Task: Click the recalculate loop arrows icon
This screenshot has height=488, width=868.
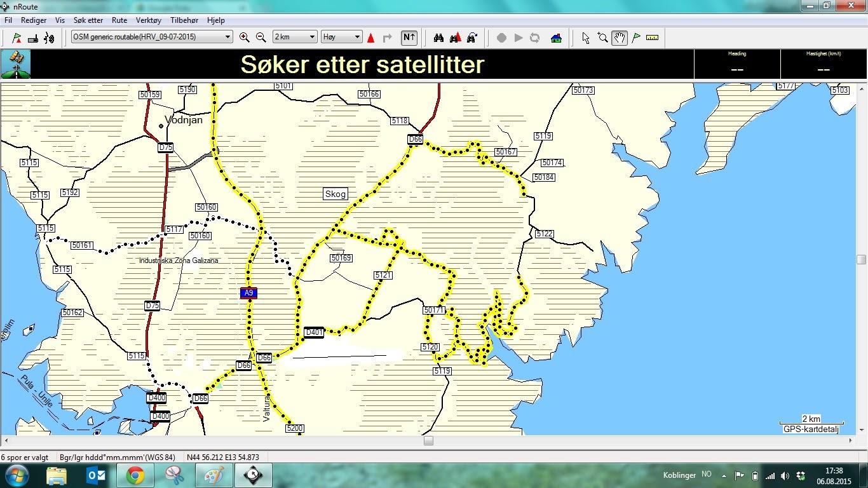Action: (x=534, y=37)
